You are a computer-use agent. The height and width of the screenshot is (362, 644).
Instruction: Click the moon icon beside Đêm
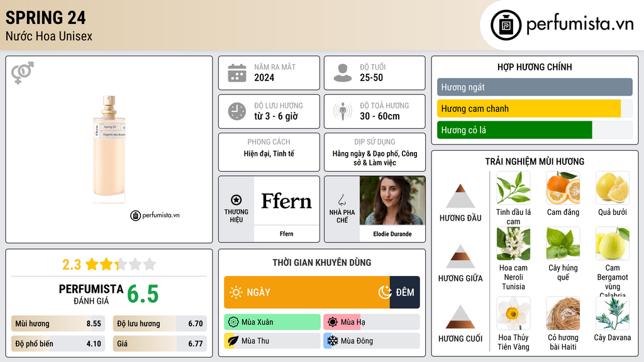(x=385, y=292)
